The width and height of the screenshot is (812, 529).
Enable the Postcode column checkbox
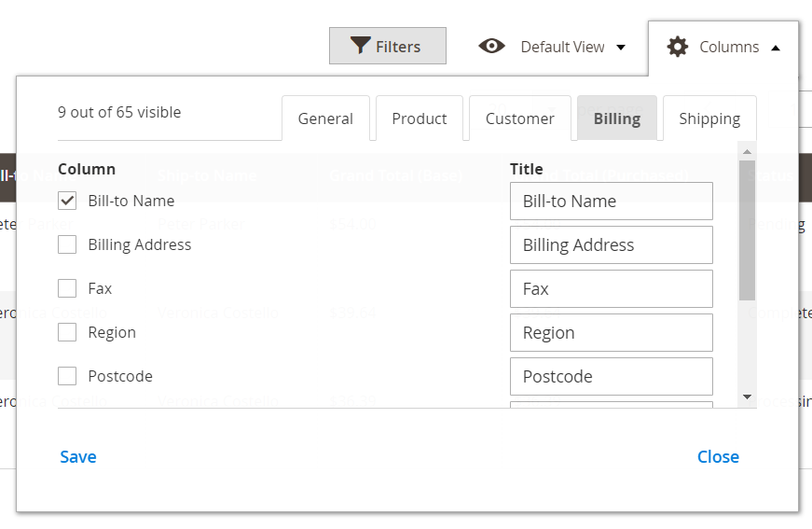tap(67, 376)
